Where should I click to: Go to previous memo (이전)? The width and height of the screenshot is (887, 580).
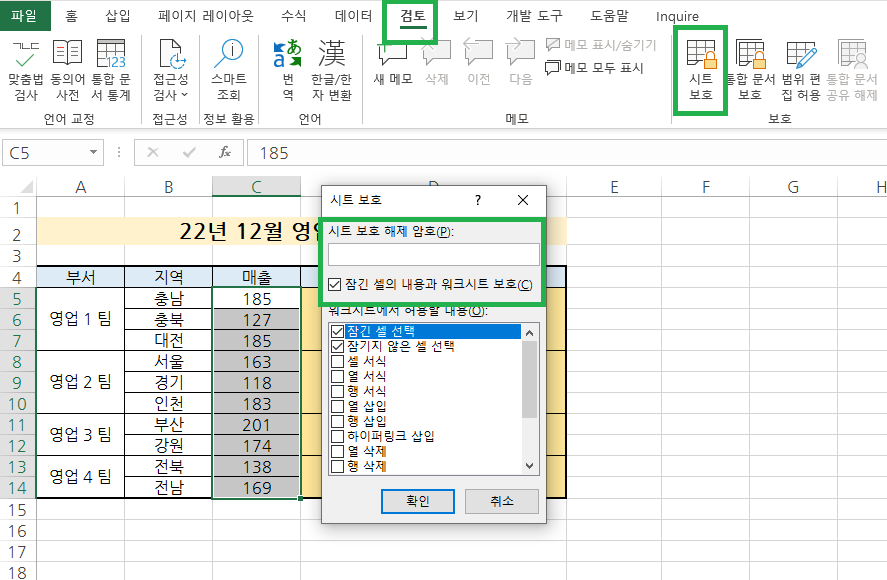(479, 63)
